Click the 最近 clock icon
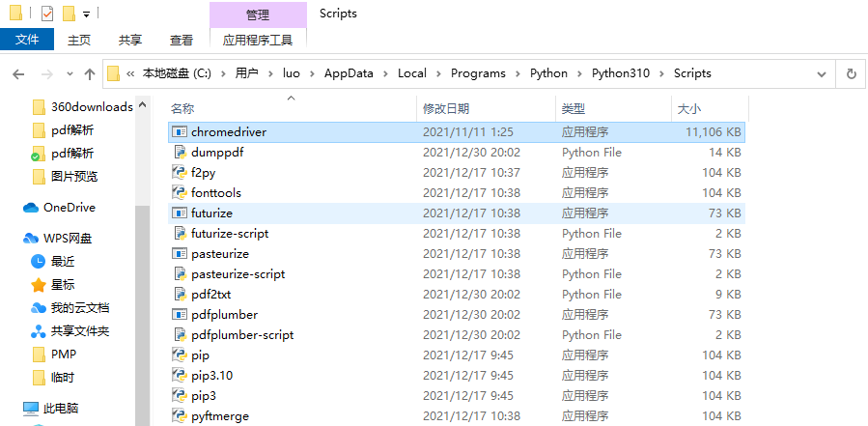This screenshot has width=868, height=426. 39,262
